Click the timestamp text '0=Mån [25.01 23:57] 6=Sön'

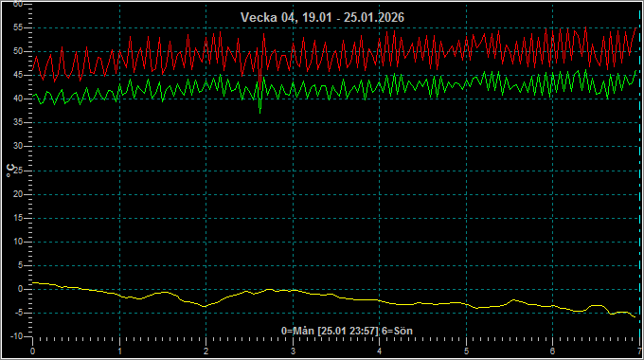tap(347, 331)
